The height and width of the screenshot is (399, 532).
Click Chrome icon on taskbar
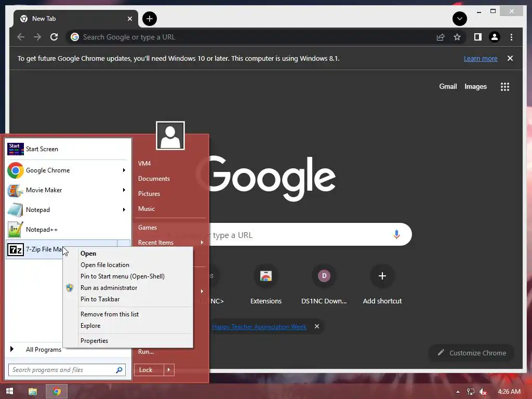point(57,392)
